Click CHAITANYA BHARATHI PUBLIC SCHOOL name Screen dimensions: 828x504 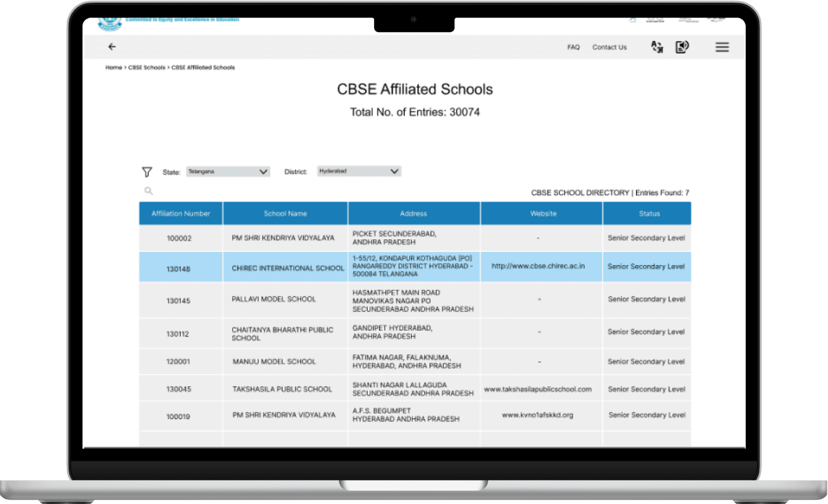click(x=283, y=334)
